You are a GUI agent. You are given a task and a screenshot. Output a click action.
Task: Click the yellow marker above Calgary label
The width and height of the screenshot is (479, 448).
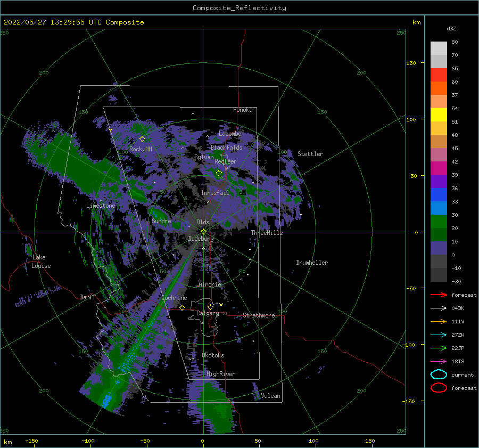point(210,307)
